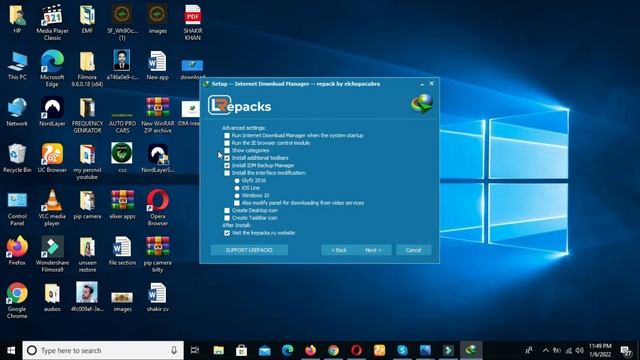Select the ccc desktop icon
Viewport: 640px width, 360px height.
click(122, 158)
